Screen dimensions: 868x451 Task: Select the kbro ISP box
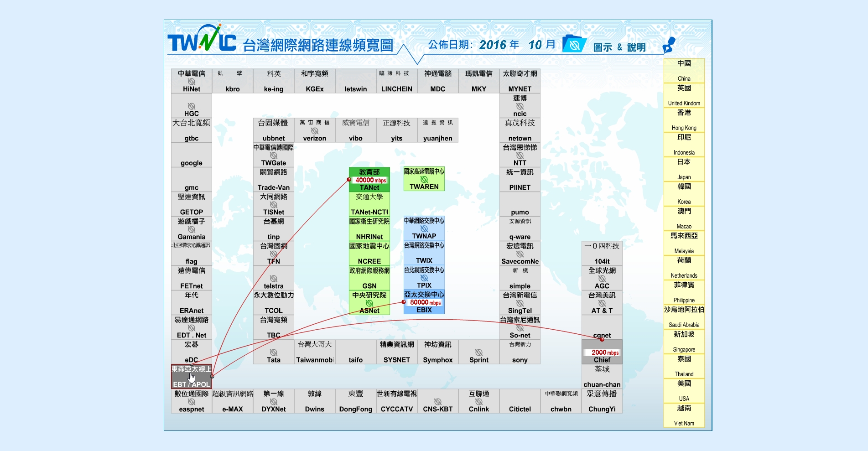click(x=233, y=81)
